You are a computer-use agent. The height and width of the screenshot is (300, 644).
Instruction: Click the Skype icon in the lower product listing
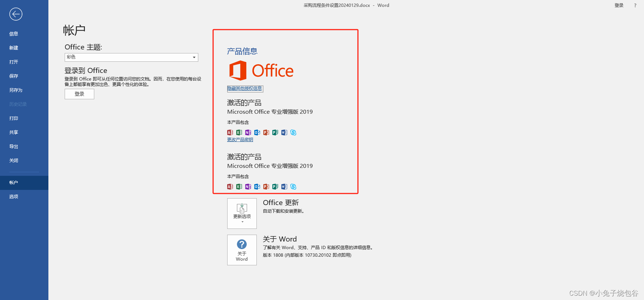293,187
